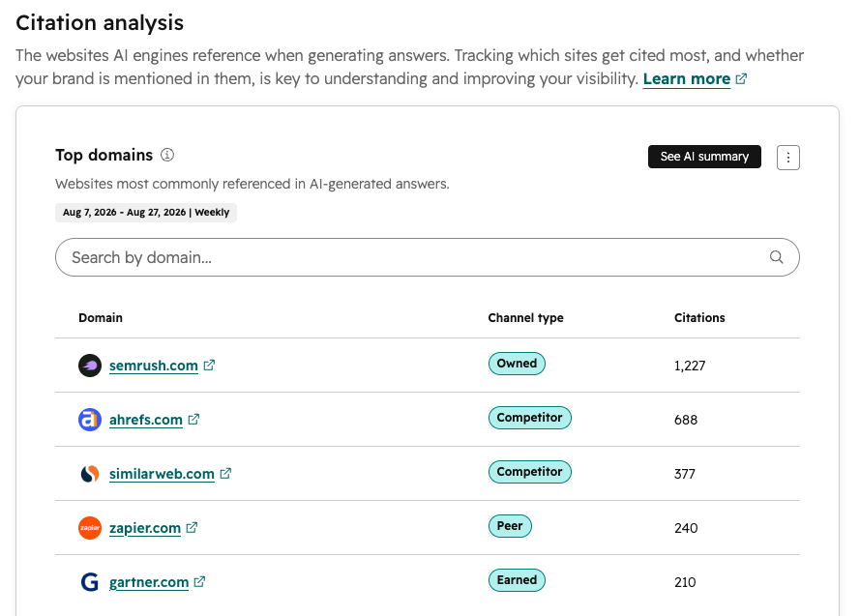Click the Earned channel badge
This screenshot has width=860, height=616.
(517, 581)
